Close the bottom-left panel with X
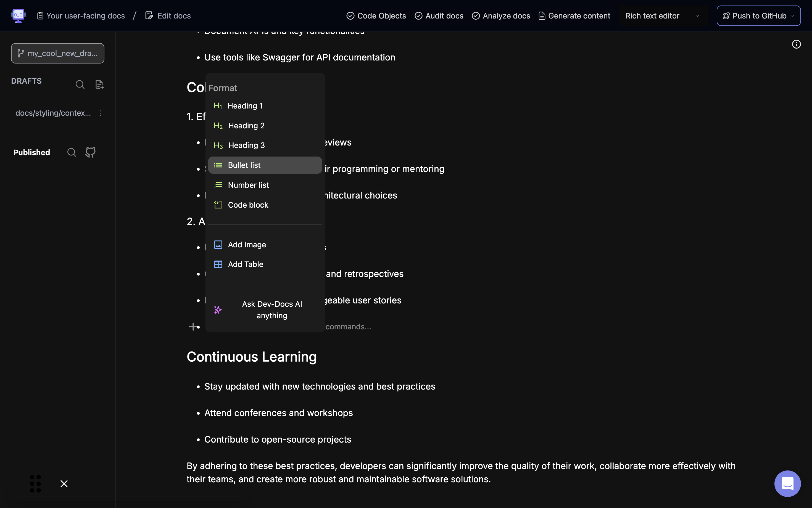Image resolution: width=812 pixels, height=508 pixels. (64, 483)
